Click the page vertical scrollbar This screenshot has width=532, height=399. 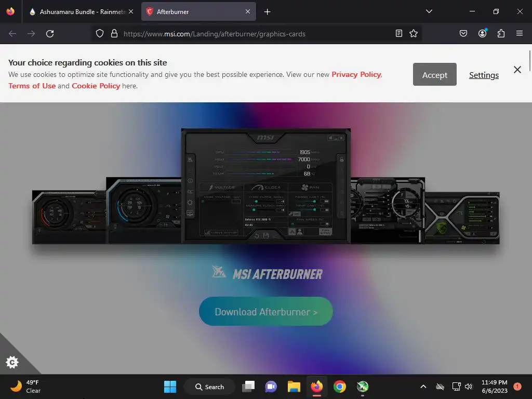point(529,61)
